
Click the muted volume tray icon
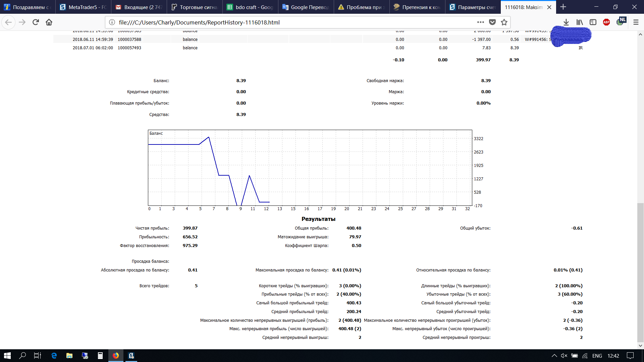click(x=564, y=356)
